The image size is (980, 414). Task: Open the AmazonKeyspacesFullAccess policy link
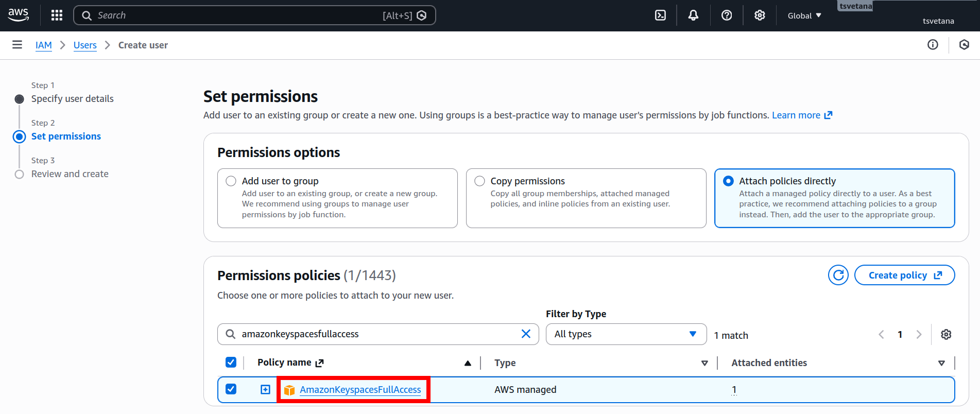[360, 390]
